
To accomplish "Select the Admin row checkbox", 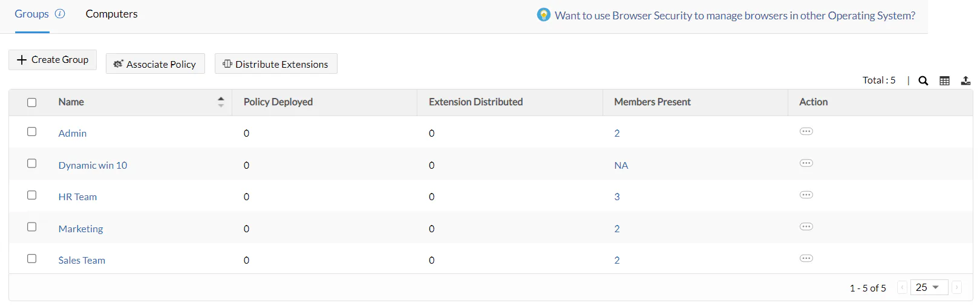I will [x=32, y=131].
